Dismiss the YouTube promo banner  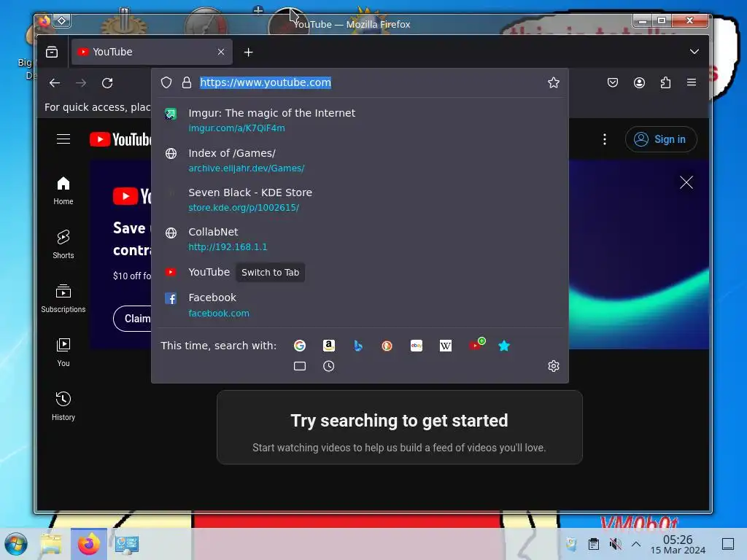686,182
